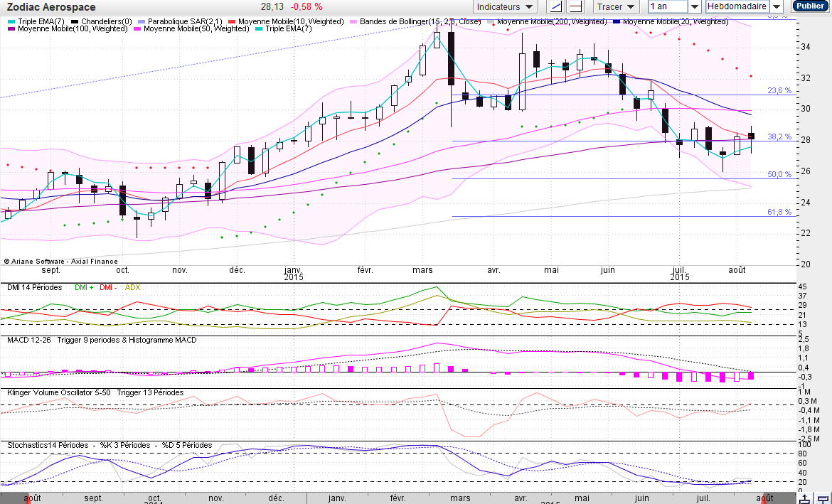Click the Klinger Volume Oscillator 5-50 title
The width and height of the screenshot is (832, 504).
59,392
